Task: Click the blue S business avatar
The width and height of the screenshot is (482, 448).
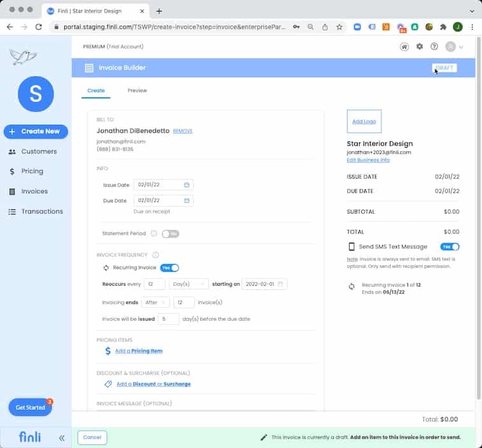Action: click(x=36, y=94)
